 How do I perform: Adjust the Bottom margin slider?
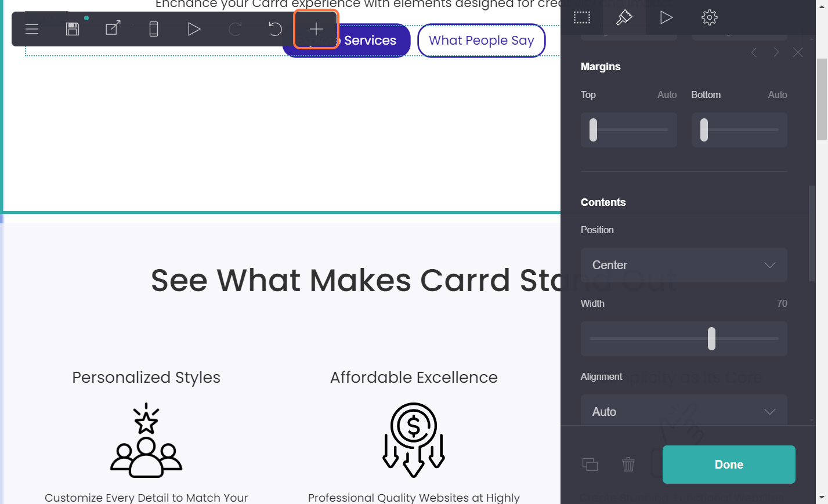pos(739,130)
